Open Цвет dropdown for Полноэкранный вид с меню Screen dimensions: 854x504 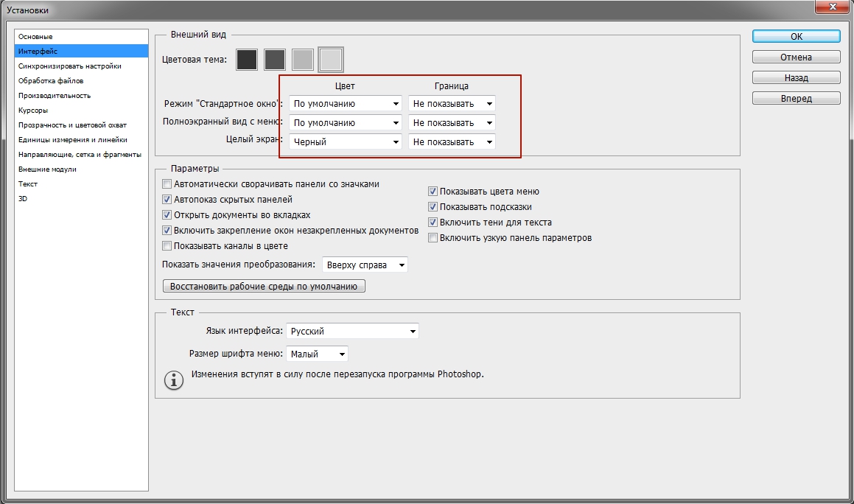346,122
